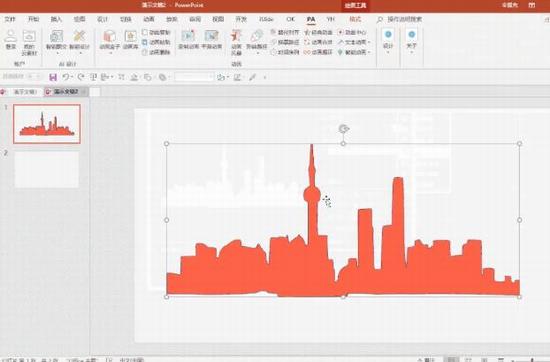The image size is (550, 362).
Task: Click the top-left resize handle of the shape
Action: (167, 143)
